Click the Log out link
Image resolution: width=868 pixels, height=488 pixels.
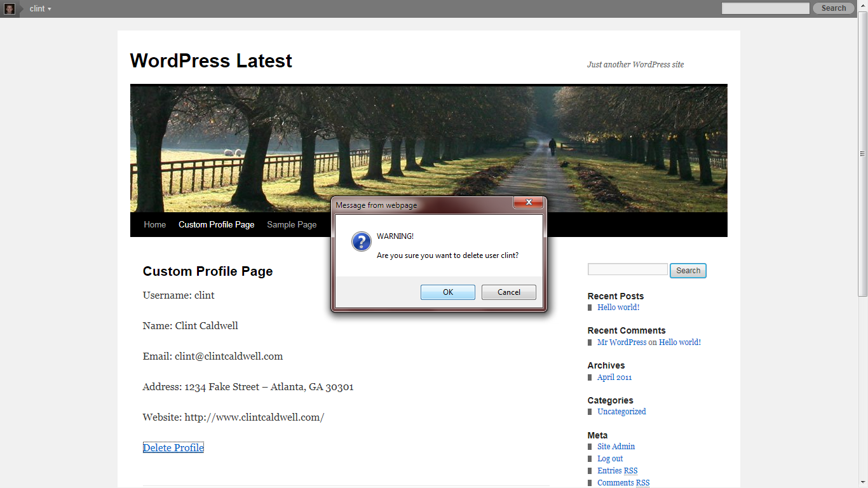pyautogui.click(x=610, y=459)
